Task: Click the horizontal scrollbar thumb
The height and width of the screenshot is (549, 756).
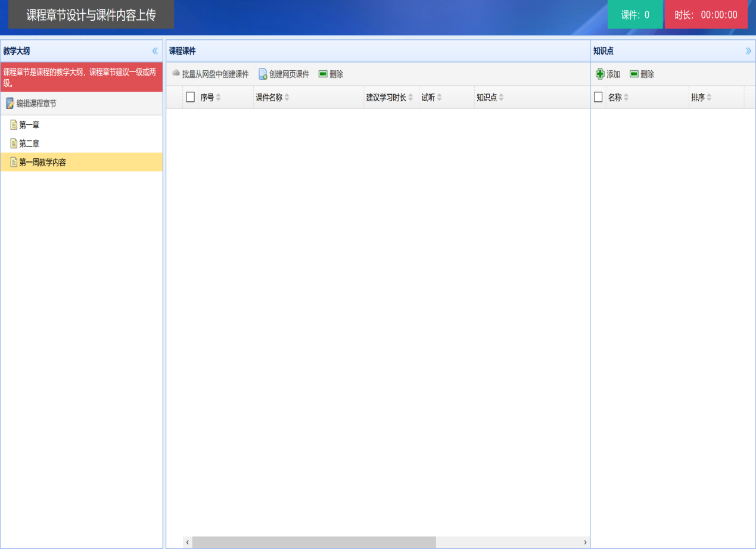Action: [314, 542]
